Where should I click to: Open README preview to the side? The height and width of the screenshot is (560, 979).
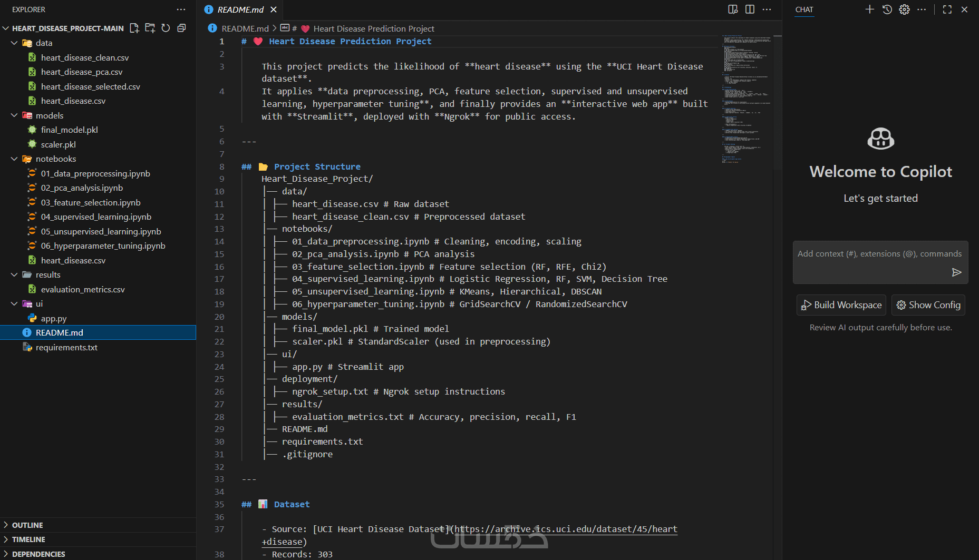pyautogui.click(x=733, y=9)
